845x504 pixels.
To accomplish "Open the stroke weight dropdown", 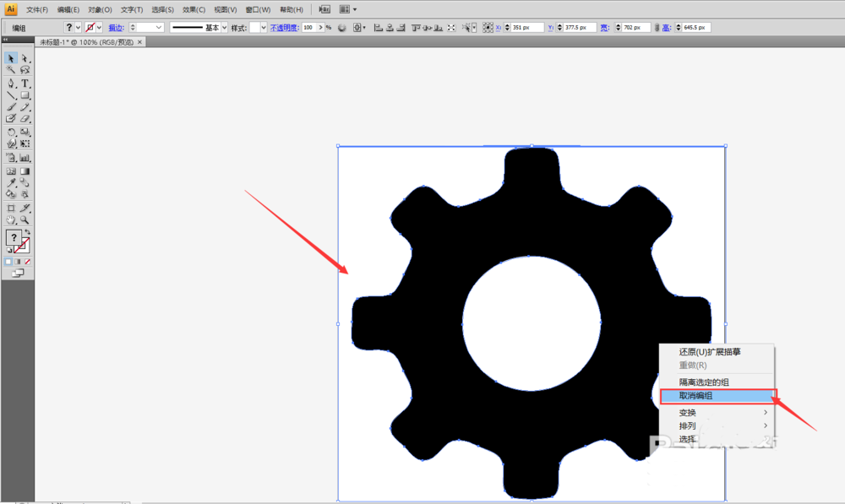I will click(159, 28).
